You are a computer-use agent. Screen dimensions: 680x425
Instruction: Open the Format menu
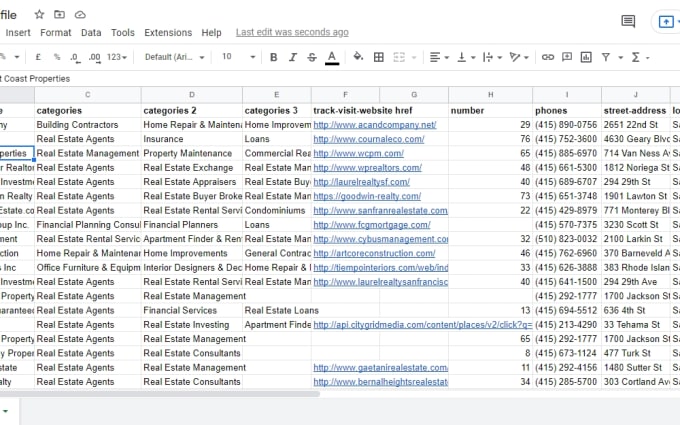[56, 33]
